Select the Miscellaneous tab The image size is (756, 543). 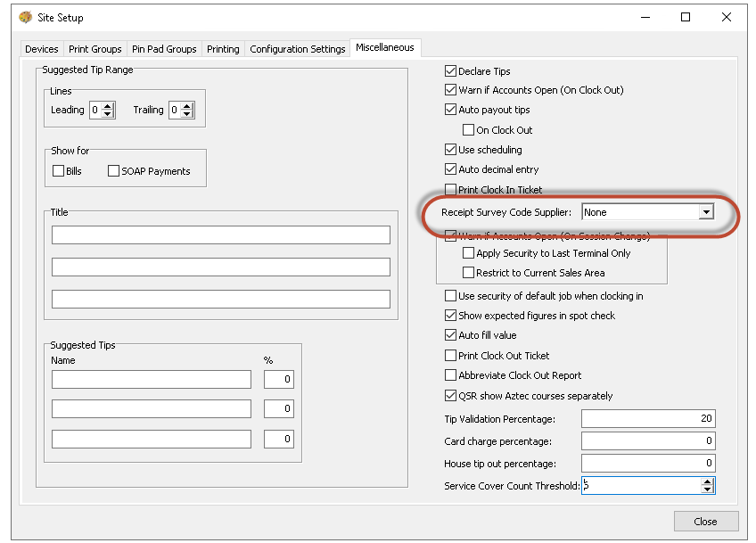click(x=385, y=47)
